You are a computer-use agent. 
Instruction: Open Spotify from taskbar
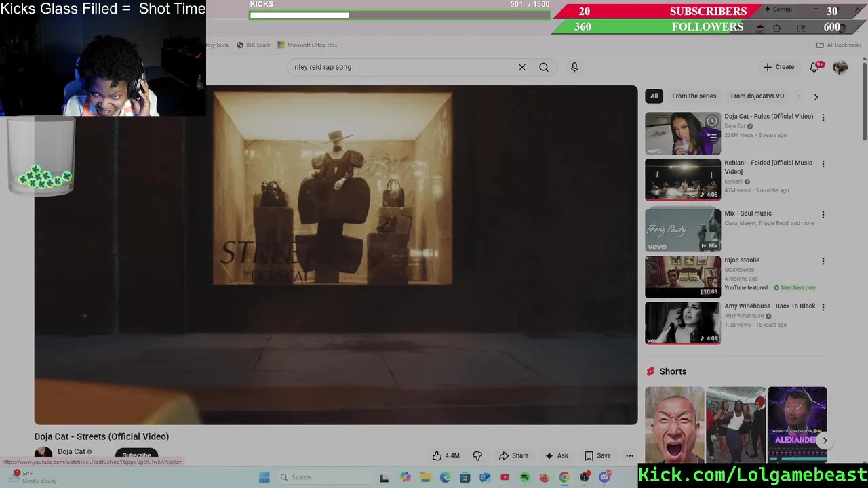pyautogui.click(x=524, y=477)
